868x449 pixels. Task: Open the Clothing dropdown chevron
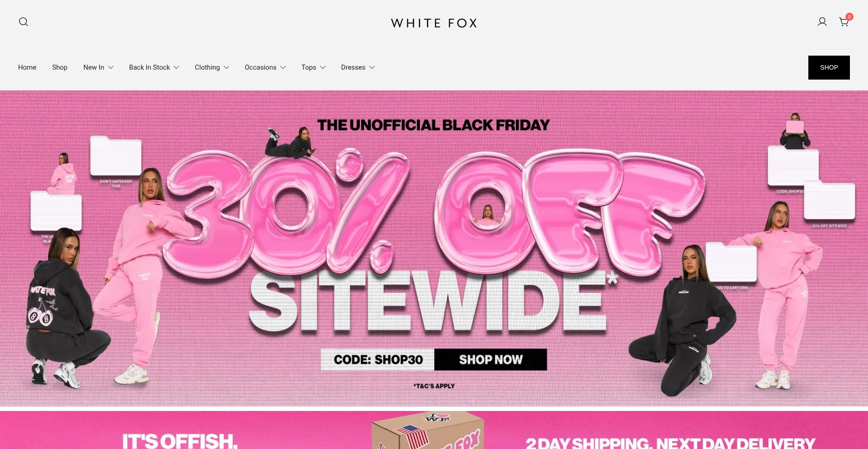(226, 67)
